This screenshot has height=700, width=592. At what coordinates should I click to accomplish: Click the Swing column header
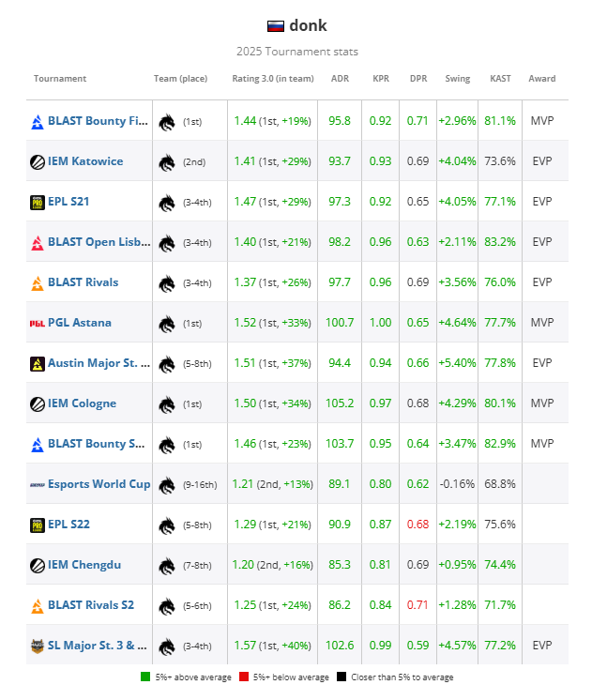coord(458,79)
